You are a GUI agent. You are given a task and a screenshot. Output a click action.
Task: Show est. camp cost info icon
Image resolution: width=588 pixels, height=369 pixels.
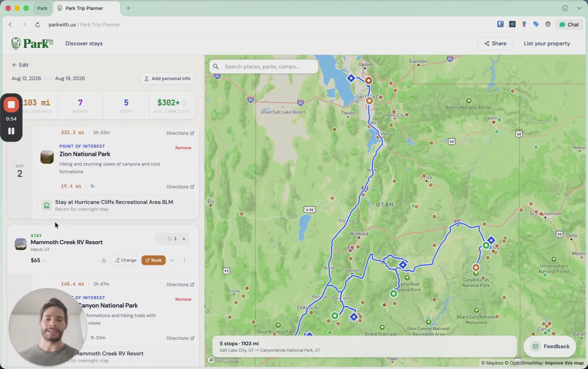point(184,103)
